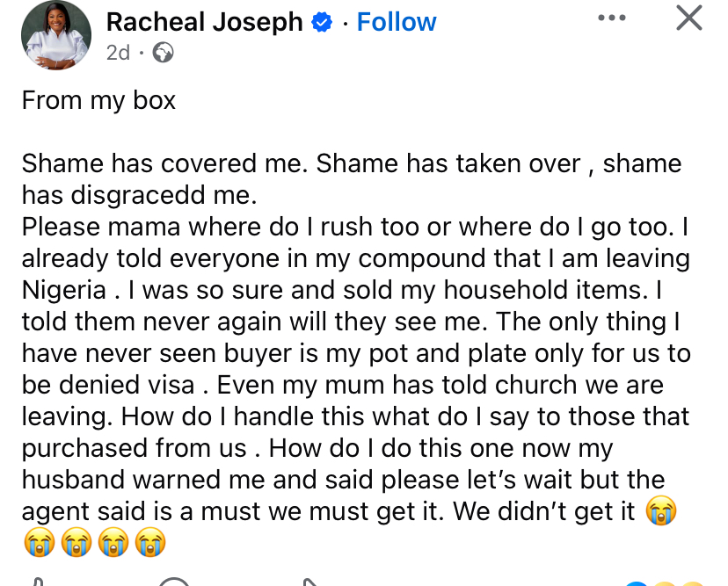Click the globe audience privacy icon
The height and width of the screenshot is (586, 728).
click(x=163, y=54)
